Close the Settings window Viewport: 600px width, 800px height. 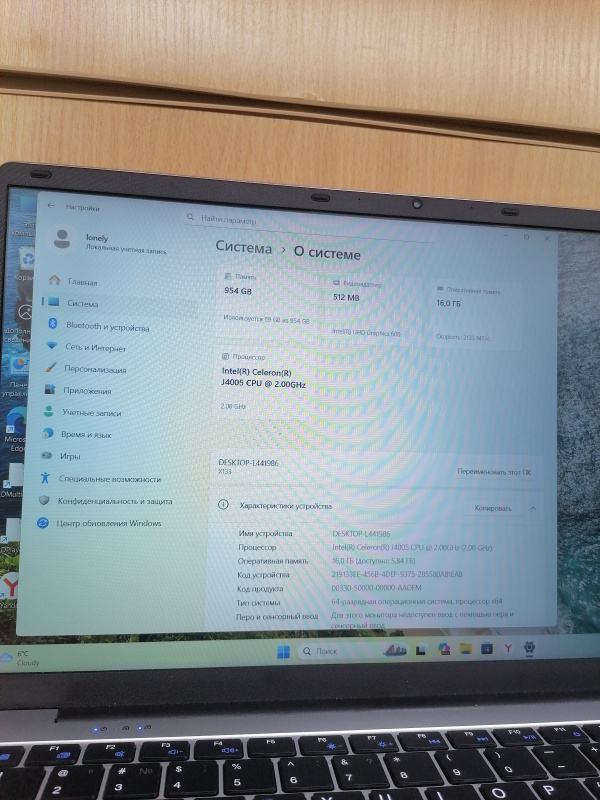547,238
